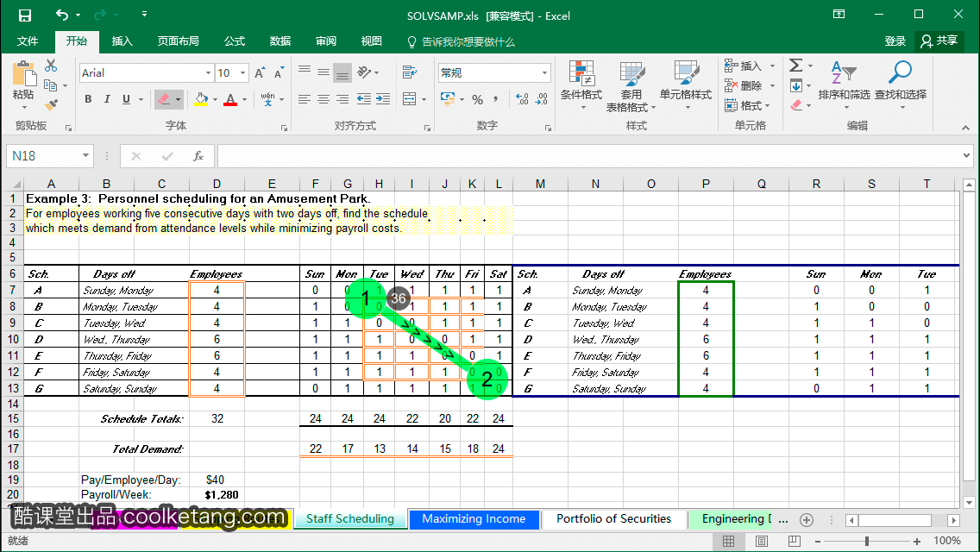Expand the Name Box dropdown
Screen dimensions: 980x552
click(x=85, y=155)
